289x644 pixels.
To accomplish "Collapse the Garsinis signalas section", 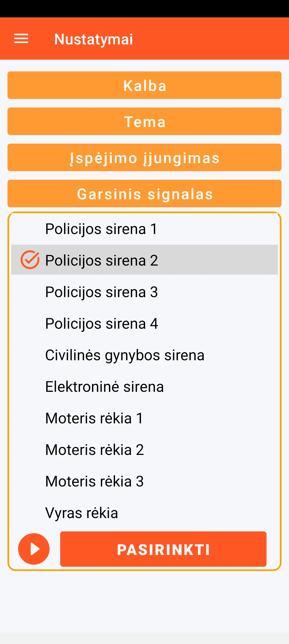I will [x=144, y=194].
